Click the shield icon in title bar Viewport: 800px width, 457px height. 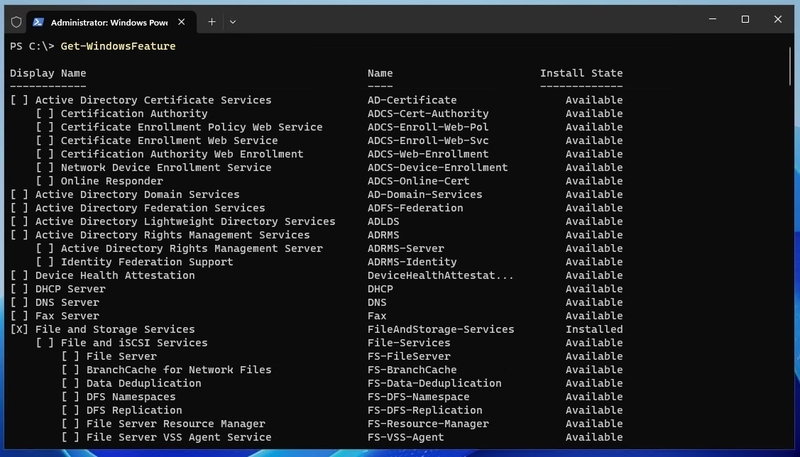click(16, 22)
